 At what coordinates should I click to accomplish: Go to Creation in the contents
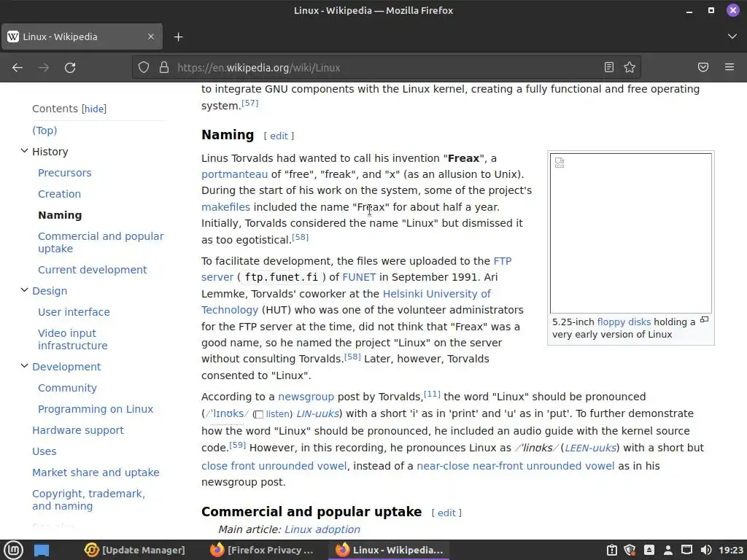[x=60, y=194]
